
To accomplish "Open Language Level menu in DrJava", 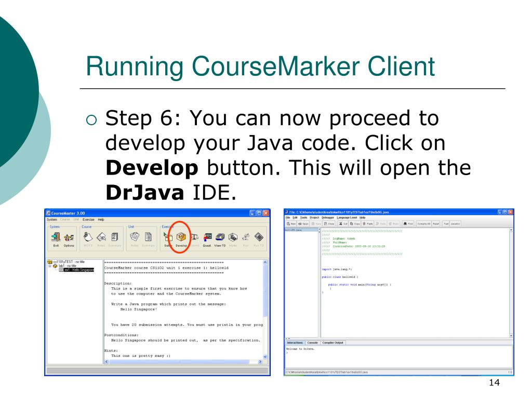I will click(347, 218).
